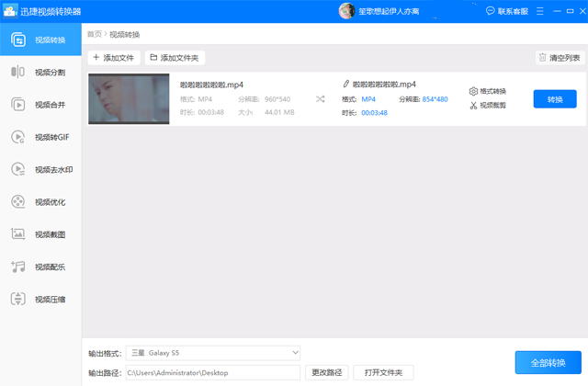Switch to 视频优化 menu item

(x=40, y=202)
